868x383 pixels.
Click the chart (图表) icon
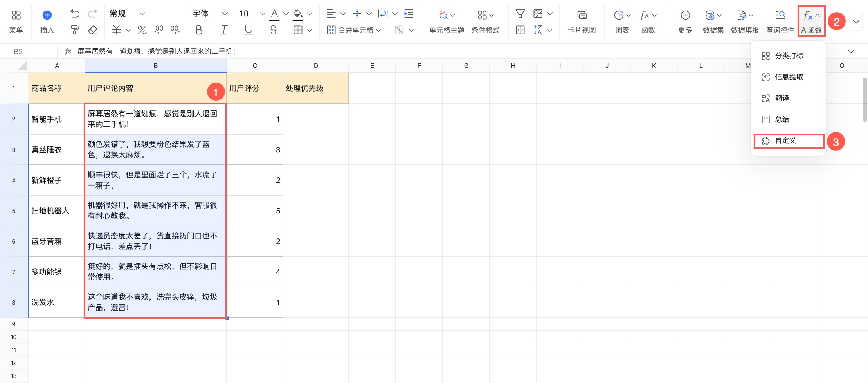pyautogui.click(x=619, y=15)
